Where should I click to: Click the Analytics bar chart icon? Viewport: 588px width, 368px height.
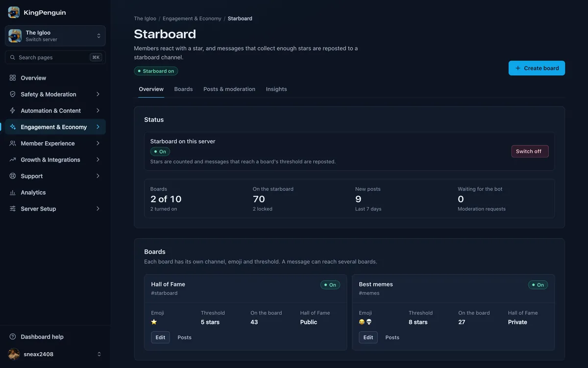pos(13,192)
